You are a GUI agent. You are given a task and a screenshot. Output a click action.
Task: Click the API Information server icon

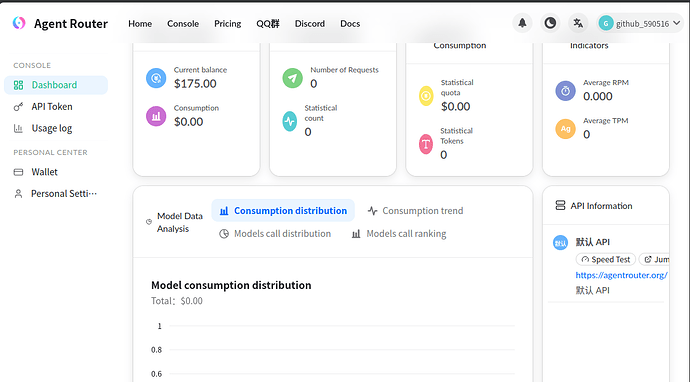pos(560,206)
